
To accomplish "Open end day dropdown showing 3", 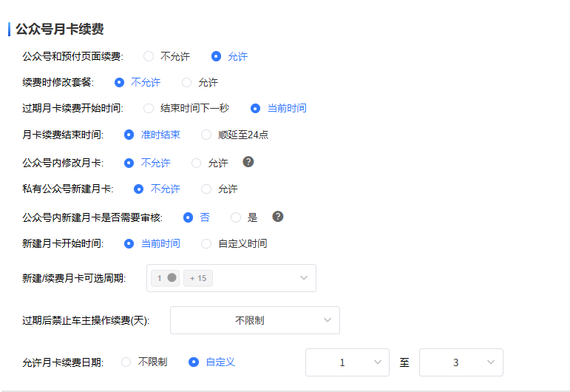I will pyautogui.click(x=461, y=362).
